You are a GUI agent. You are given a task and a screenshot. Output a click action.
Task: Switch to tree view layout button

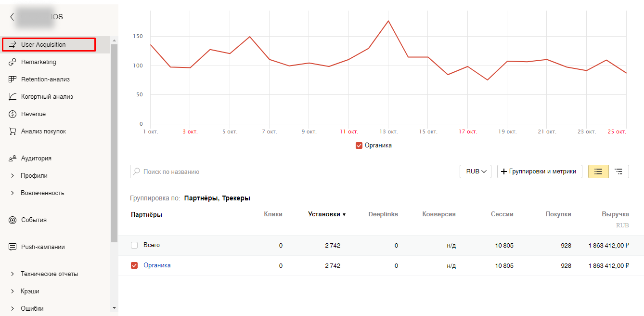click(x=618, y=171)
